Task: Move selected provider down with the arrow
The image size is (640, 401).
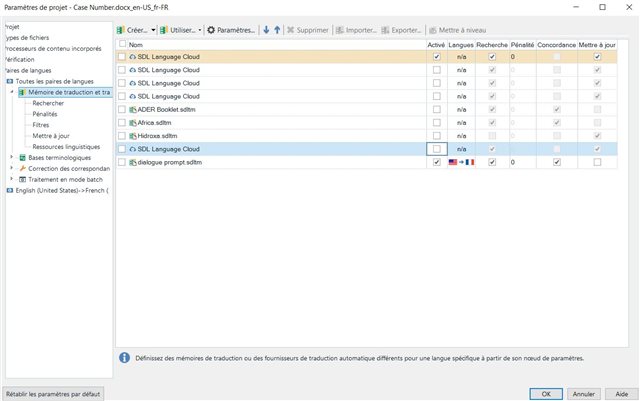Action: pos(266,30)
